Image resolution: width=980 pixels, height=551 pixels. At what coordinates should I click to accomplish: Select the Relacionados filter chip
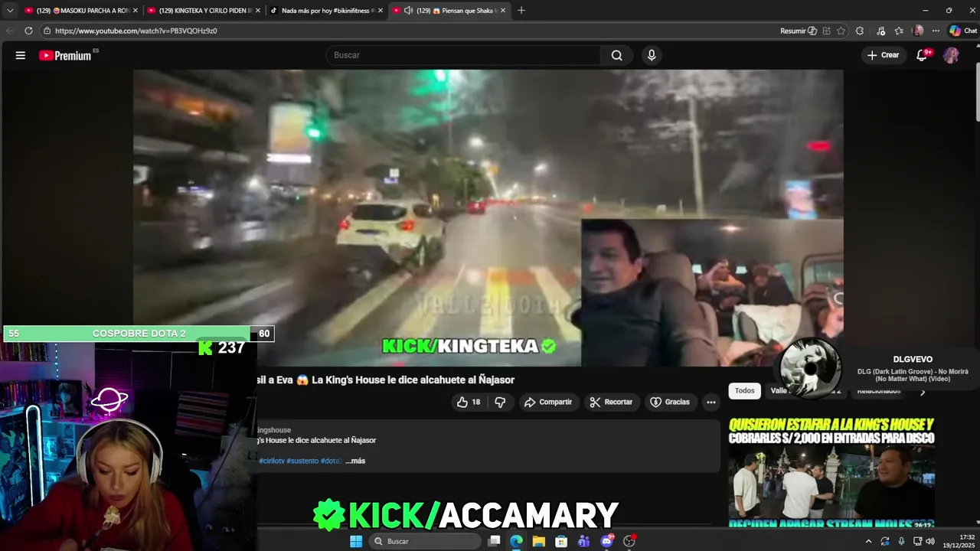tap(878, 391)
